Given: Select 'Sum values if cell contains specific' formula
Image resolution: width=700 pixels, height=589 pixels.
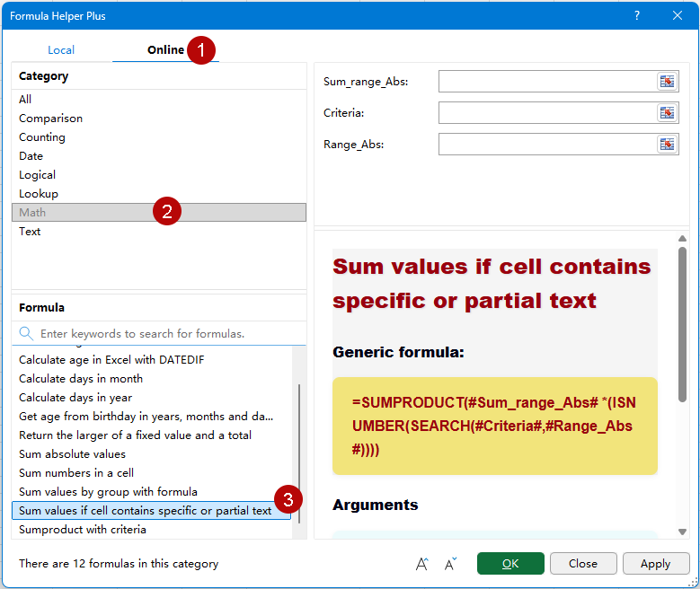Looking at the screenshot, I should (152, 511).
